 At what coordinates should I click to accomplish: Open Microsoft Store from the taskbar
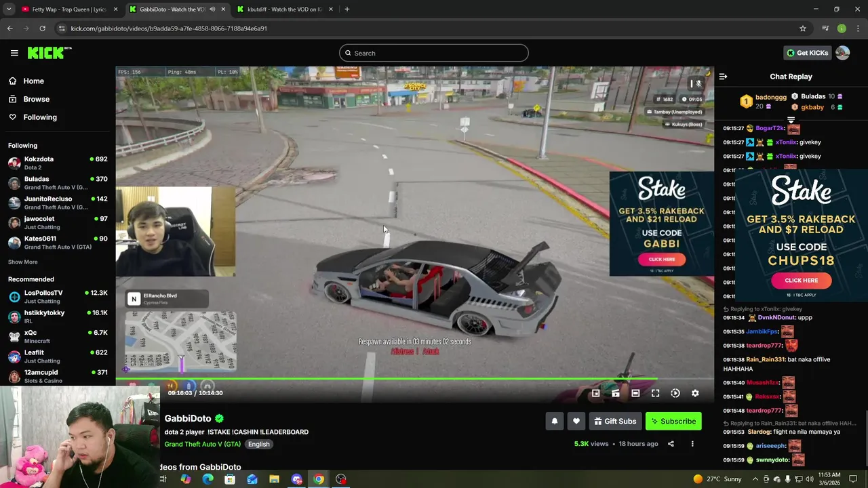tap(230, 479)
